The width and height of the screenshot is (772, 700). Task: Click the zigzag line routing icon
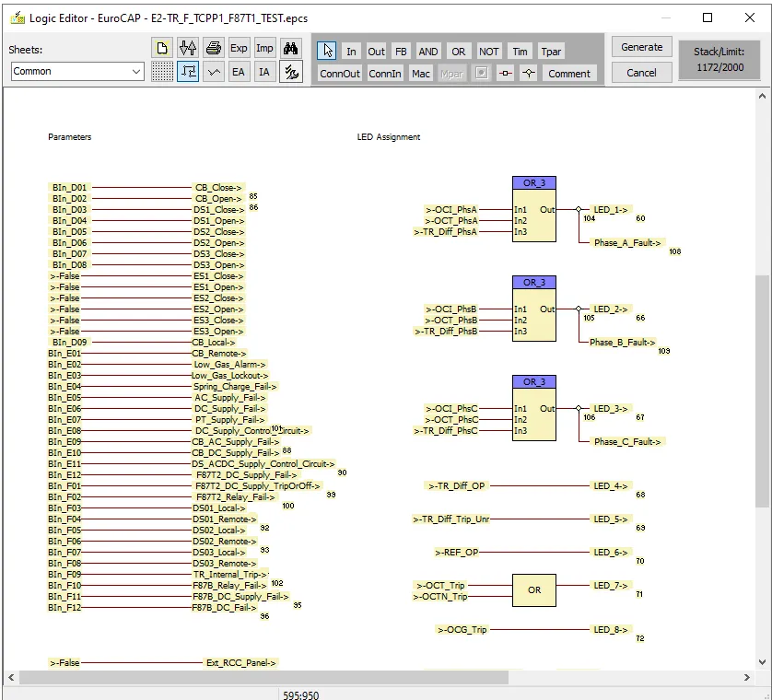pos(213,72)
